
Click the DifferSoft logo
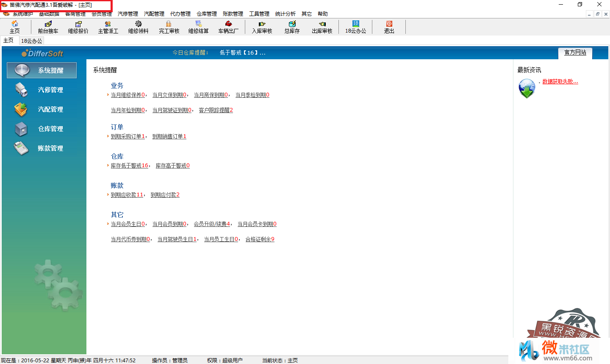coord(42,53)
